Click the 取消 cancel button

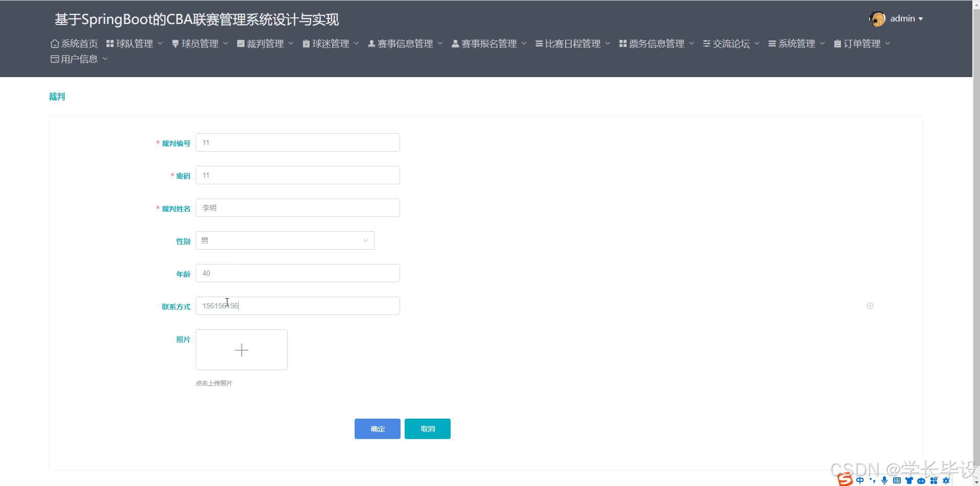pyautogui.click(x=428, y=429)
